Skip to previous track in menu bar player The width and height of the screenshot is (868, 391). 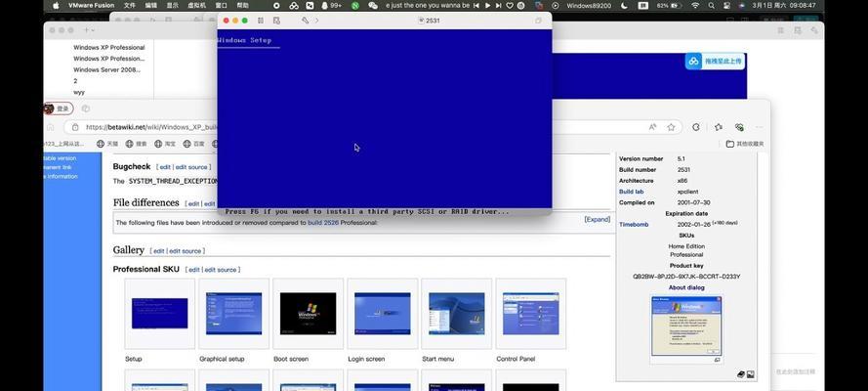(476, 5)
